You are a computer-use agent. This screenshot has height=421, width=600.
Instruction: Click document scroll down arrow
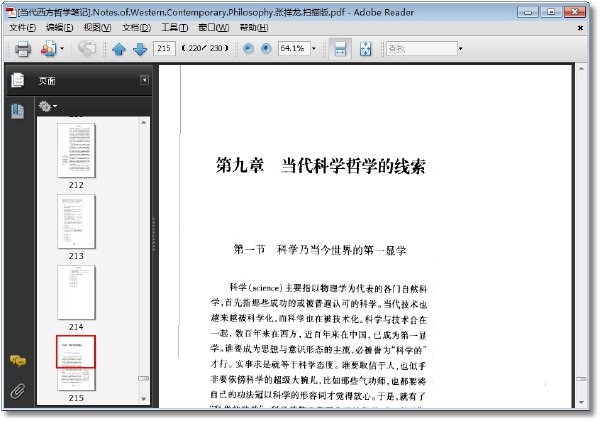581,403
